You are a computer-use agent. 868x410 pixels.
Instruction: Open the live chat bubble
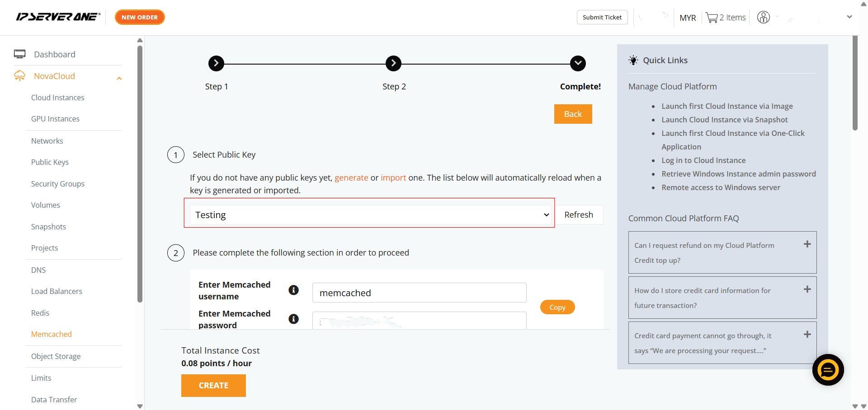pos(828,370)
